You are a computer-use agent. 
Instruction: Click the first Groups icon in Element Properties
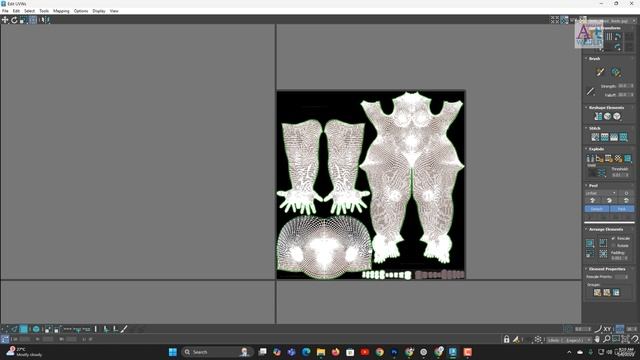coord(597,292)
